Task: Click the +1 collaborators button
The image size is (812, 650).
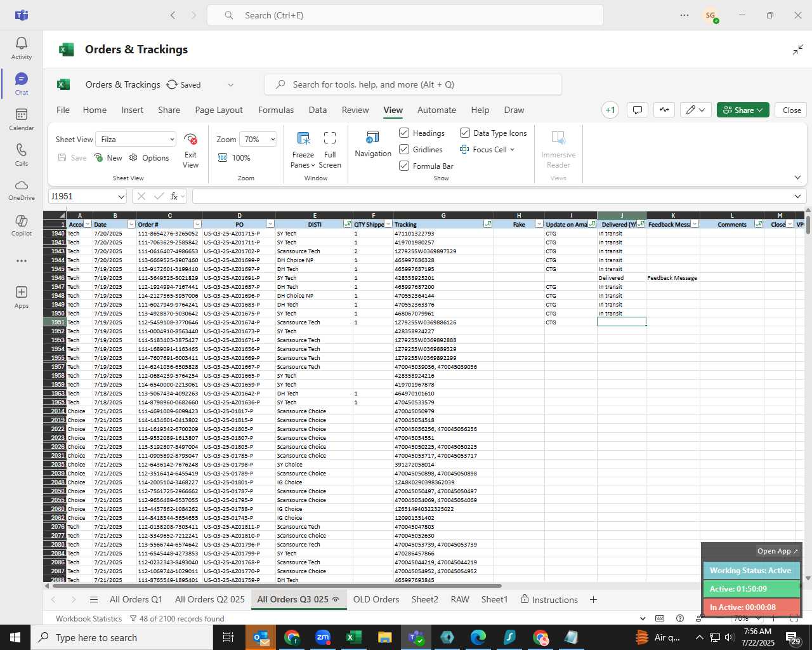Action: 610,110
